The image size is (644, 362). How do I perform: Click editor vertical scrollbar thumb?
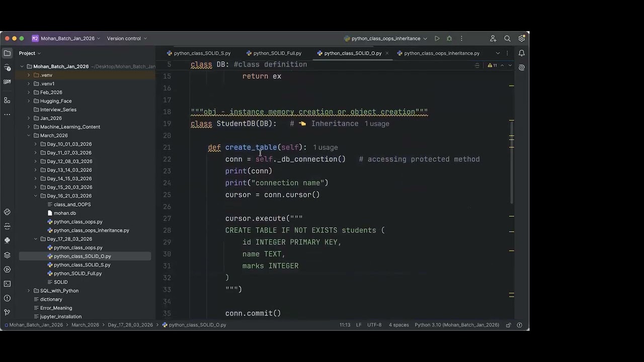[x=512, y=163]
